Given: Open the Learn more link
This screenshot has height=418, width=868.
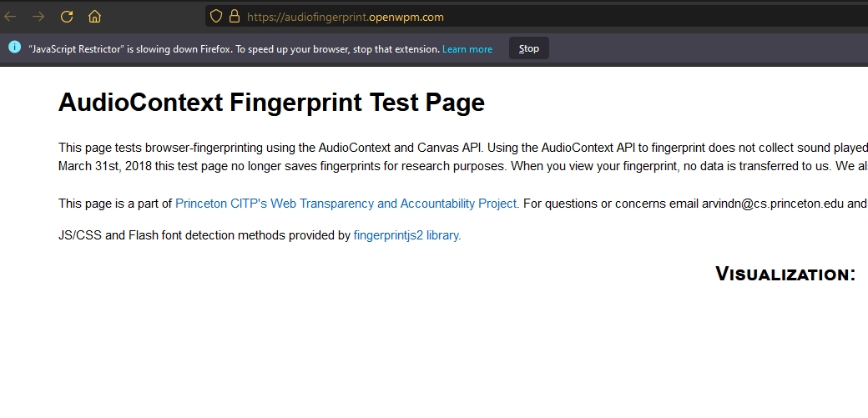Looking at the screenshot, I should [x=467, y=49].
